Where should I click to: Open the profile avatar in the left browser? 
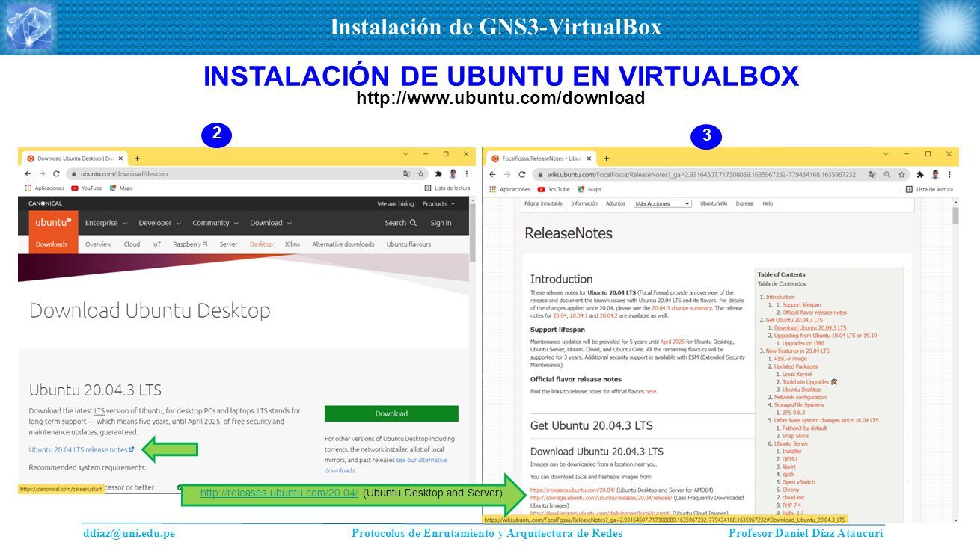[453, 173]
